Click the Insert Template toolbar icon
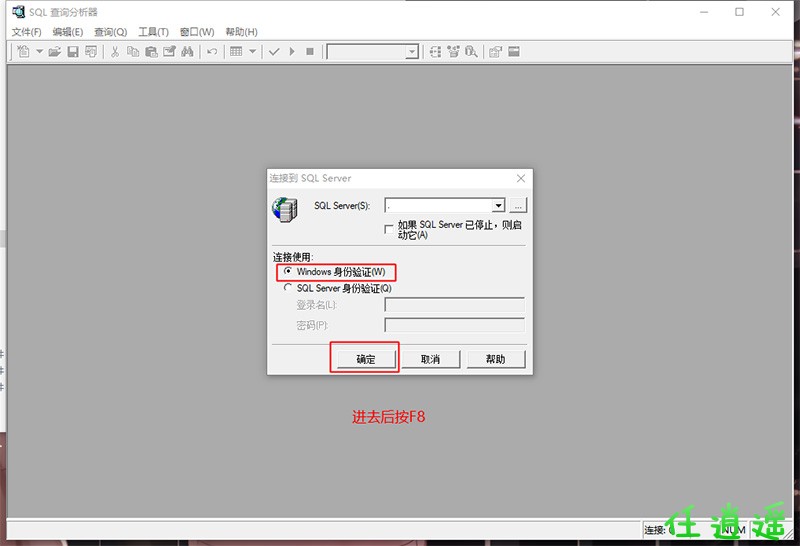This screenshot has height=546, width=800. tap(91, 52)
